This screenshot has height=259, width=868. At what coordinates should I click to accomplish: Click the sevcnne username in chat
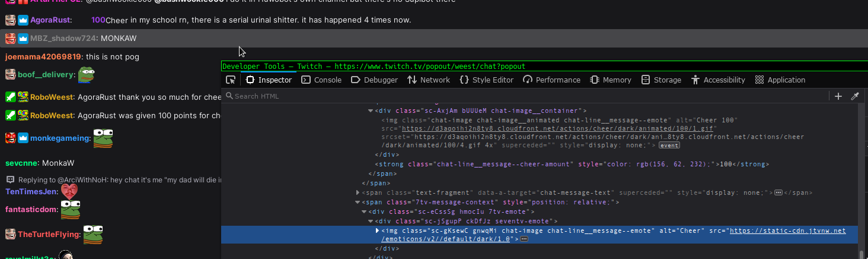(21, 163)
